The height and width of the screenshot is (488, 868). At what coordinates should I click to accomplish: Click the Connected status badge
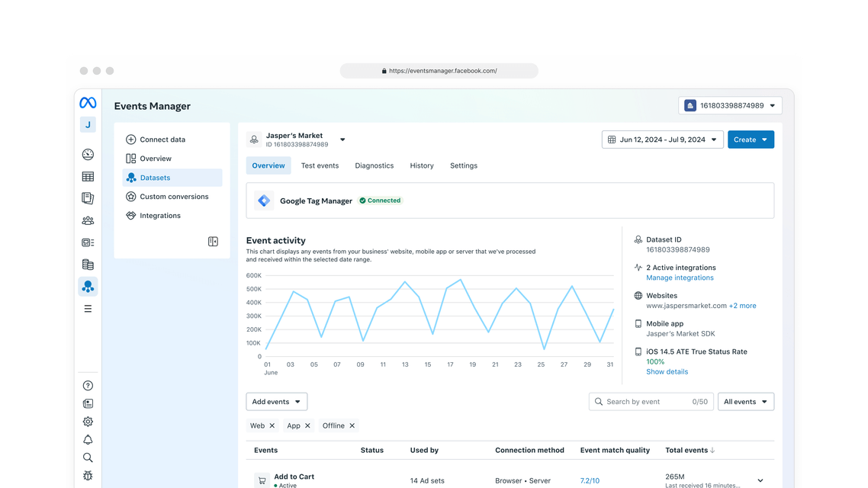pyautogui.click(x=381, y=201)
